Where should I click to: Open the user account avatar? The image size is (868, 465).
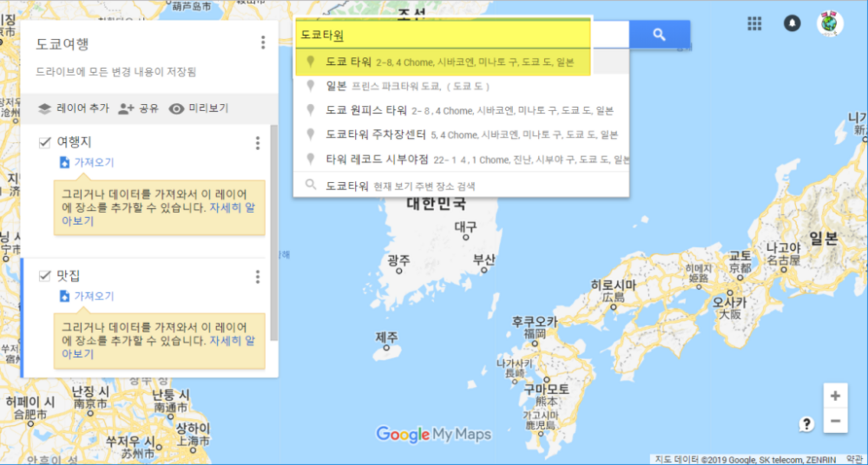[830, 24]
